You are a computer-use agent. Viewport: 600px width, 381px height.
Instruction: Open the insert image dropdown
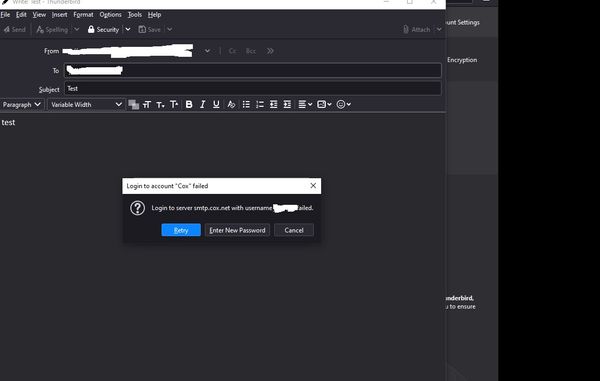click(324, 104)
